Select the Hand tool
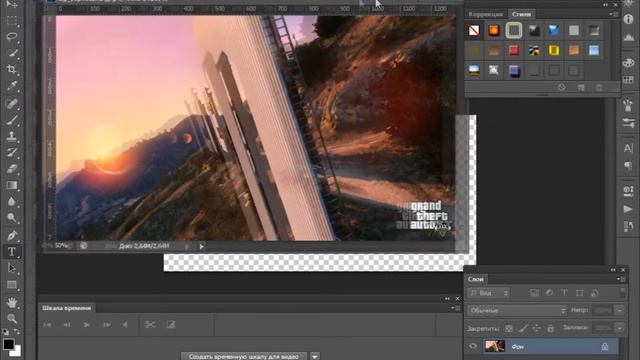Viewport: 640px width, 360px height. point(12,302)
